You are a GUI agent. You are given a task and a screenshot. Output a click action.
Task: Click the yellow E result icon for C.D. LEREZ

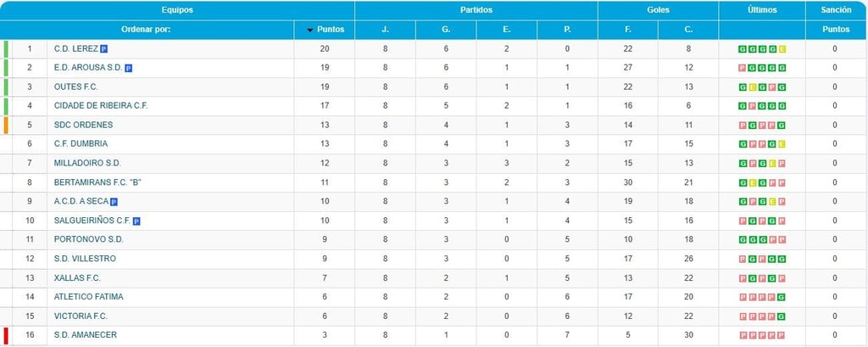782,49
